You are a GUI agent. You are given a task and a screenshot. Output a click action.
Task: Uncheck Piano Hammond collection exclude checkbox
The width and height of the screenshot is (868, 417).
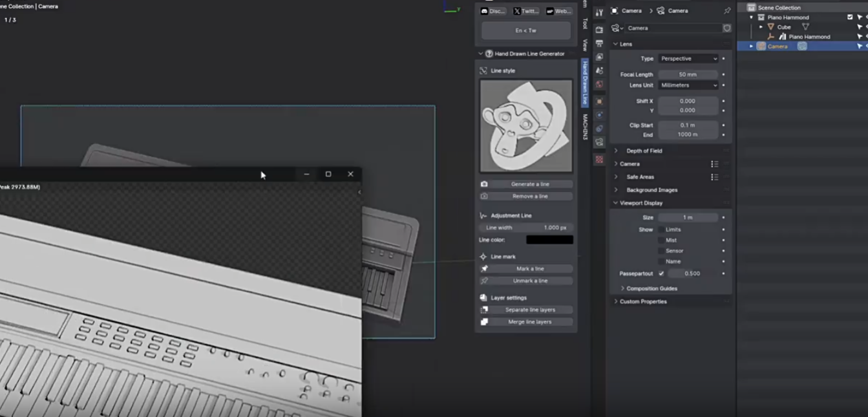coord(850,17)
